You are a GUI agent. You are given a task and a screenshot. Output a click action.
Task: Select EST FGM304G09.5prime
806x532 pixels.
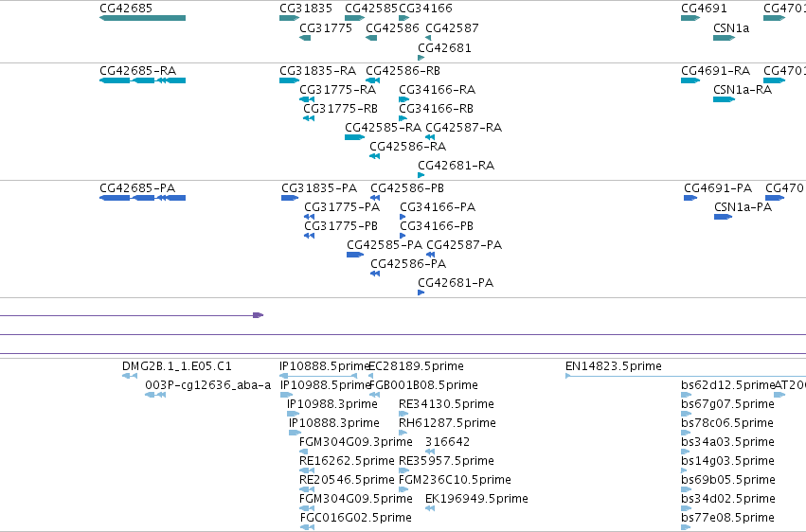pos(306,509)
